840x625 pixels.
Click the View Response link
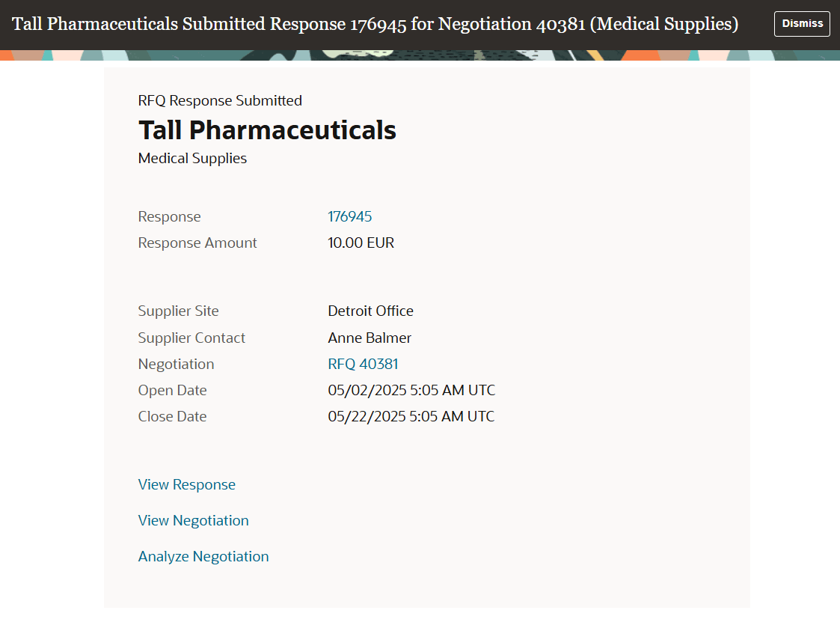(186, 484)
